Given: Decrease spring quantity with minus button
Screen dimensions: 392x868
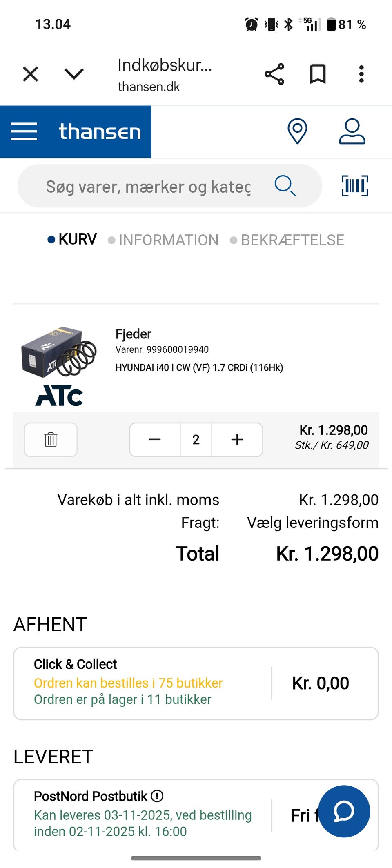Looking at the screenshot, I should pyautogui.click(x=155, y=440).
